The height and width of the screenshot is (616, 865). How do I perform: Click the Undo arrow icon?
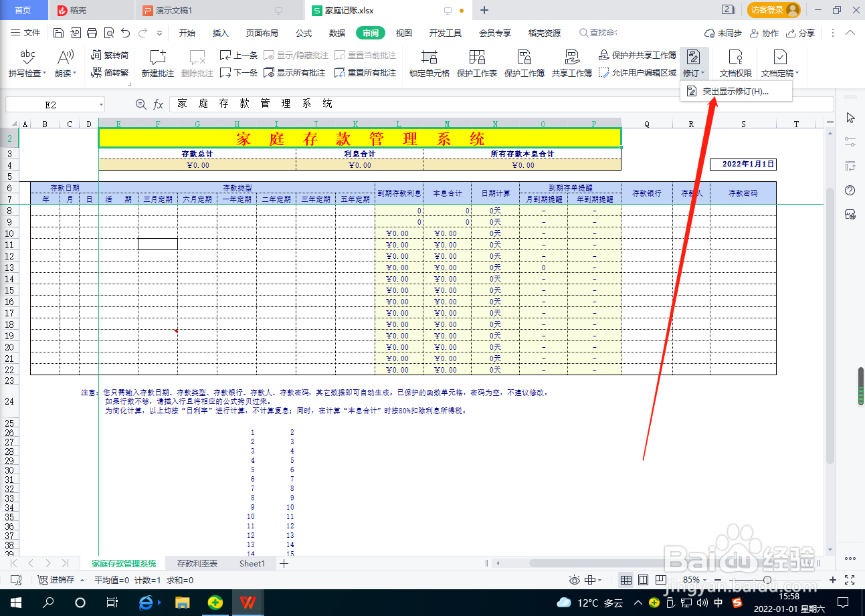coord(125,33)
